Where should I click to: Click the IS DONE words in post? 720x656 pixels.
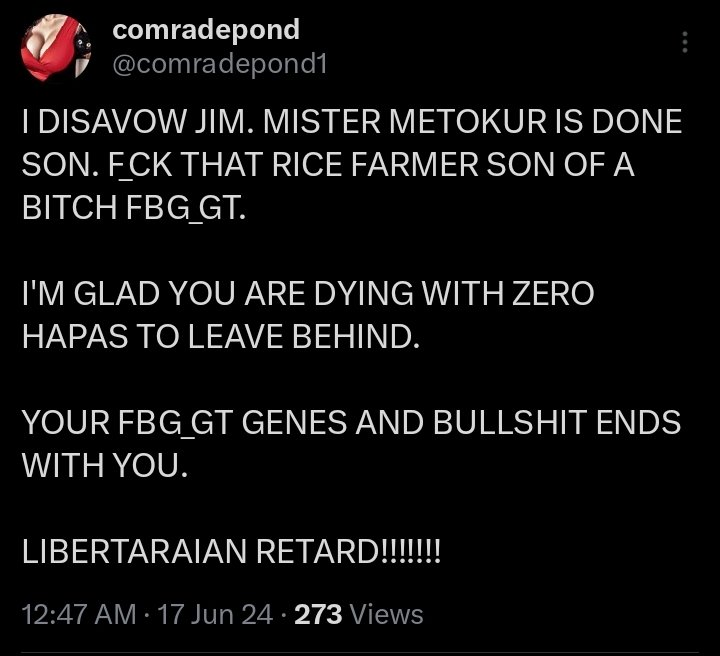pyautogui.click(x=619, y=122)
